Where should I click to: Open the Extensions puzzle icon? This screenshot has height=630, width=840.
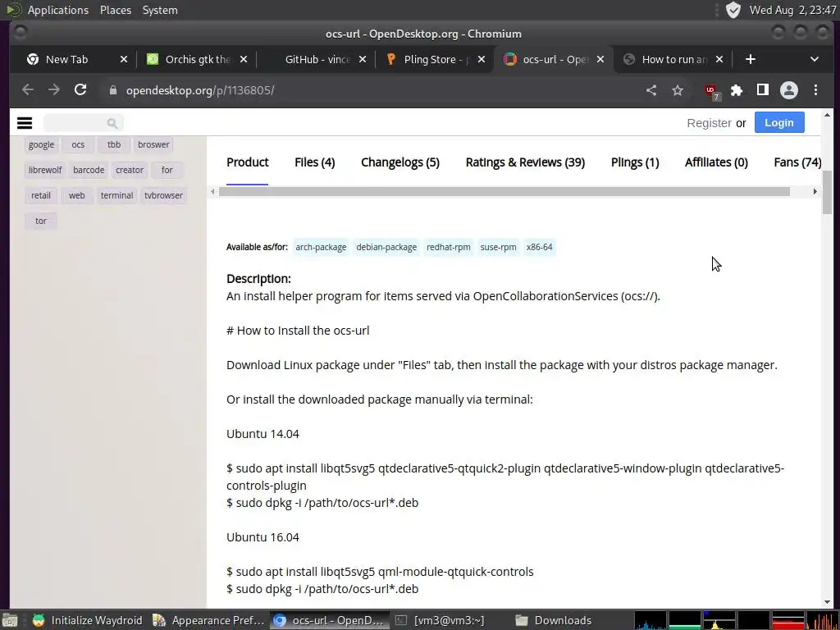pyautogui.click(x=737, y=90)
